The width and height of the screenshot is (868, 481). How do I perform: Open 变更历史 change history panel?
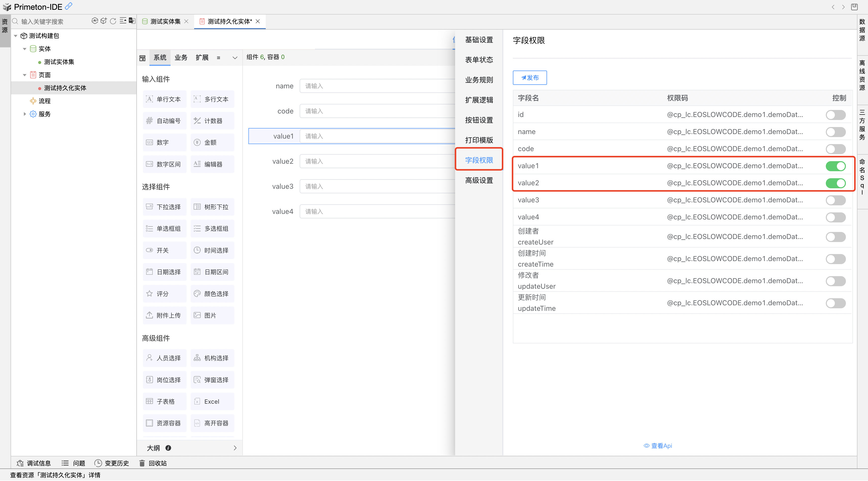click(112, 463)
